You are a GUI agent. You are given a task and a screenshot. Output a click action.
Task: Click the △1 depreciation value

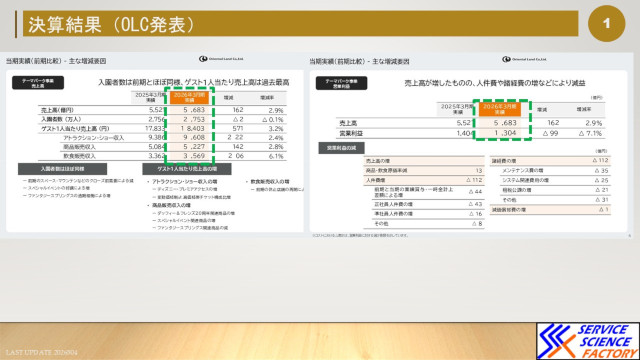[604, 210]
